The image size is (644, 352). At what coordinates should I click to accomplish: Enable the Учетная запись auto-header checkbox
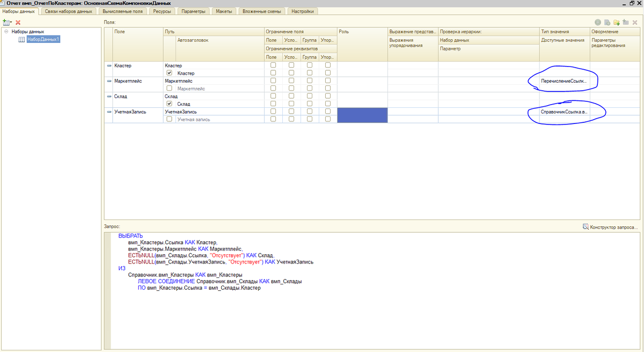[x=169, y=119]
